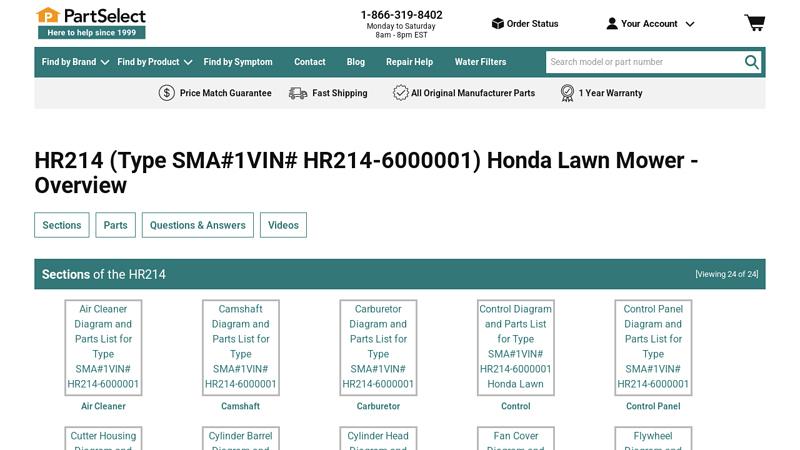Click the All Original Manufacturer Parts text
This screenshot has height=450, width=800.
tap(473, 93)
